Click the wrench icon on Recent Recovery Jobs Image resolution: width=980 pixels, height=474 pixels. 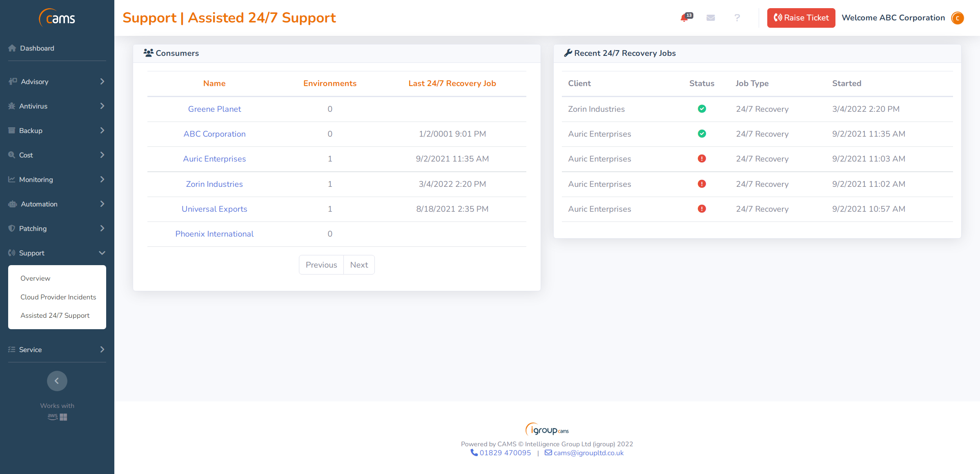[568, 53]
